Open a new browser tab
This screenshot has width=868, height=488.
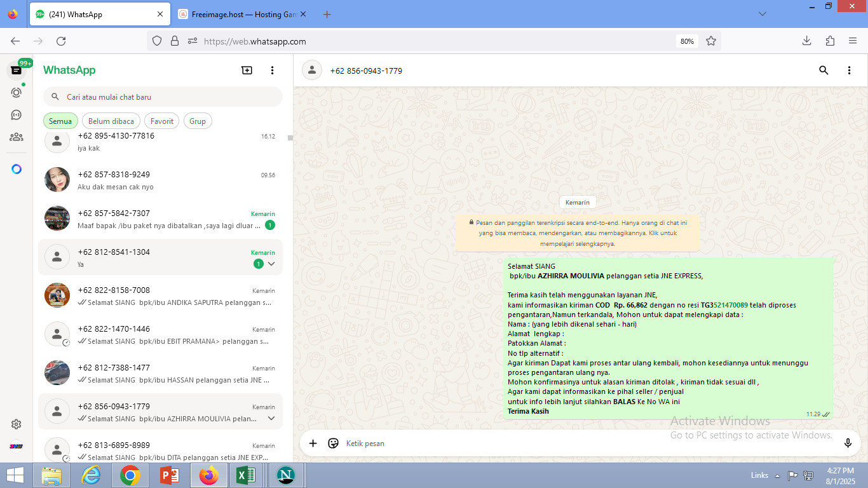[327, 15]
